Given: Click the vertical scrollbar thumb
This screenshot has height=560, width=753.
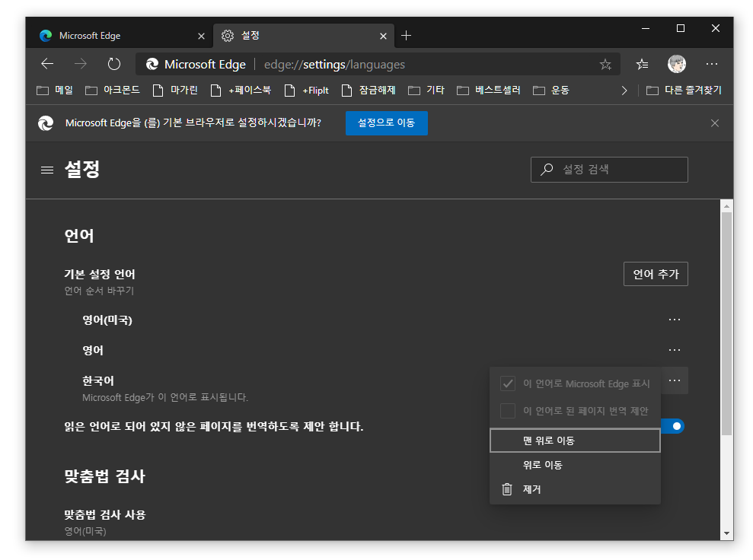Looking at the screenshot, I should (726, 324).
